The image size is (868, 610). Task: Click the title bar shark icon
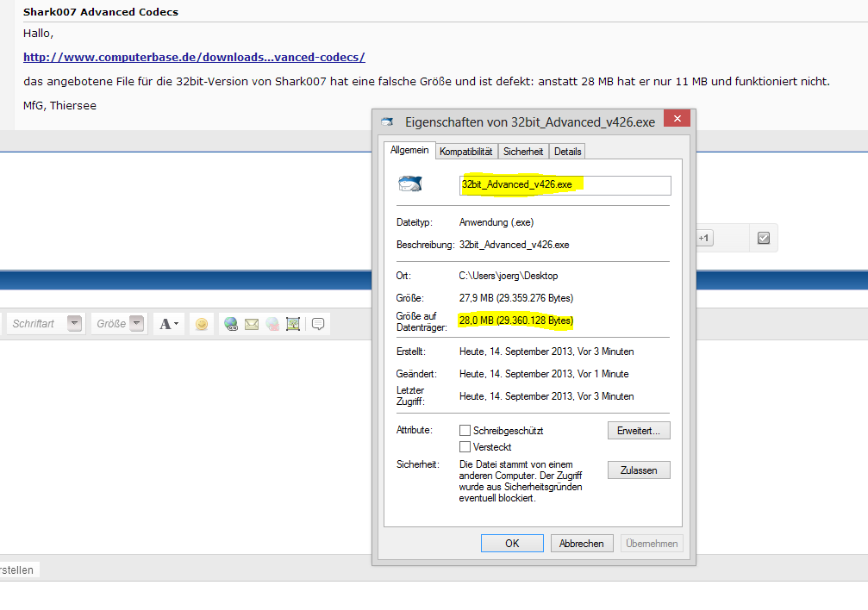[x=387, y=121]
